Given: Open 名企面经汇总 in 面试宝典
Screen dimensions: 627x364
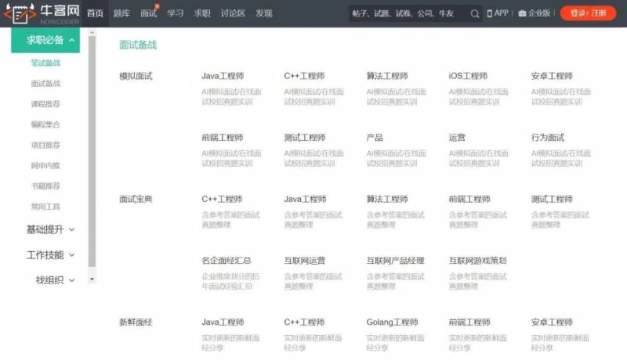Looking at the screenshot, I should tap(226, 261).
